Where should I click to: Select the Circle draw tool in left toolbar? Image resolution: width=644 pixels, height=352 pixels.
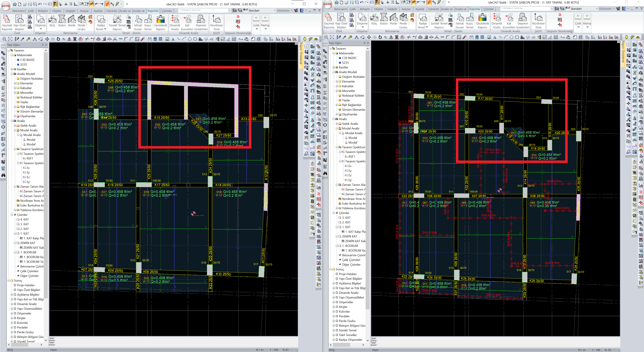(x=190, y=39)
